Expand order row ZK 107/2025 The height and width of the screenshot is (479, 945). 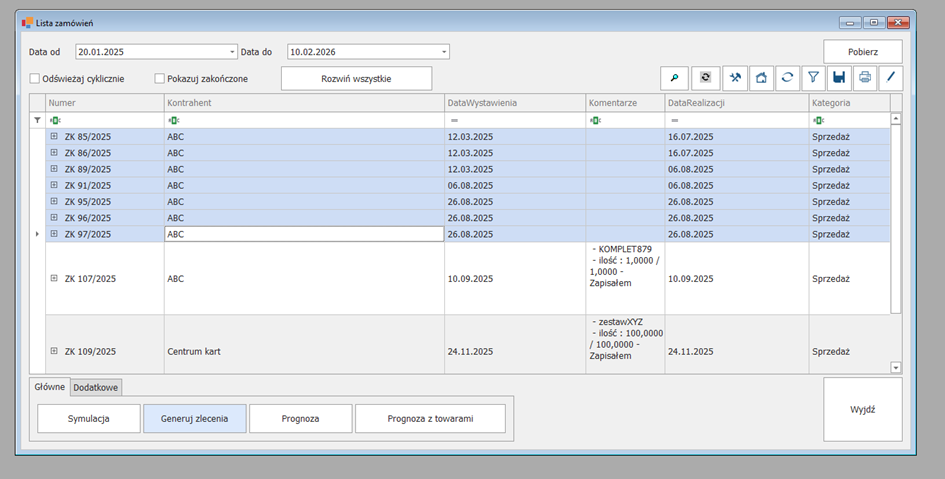[x=54, y=278]
